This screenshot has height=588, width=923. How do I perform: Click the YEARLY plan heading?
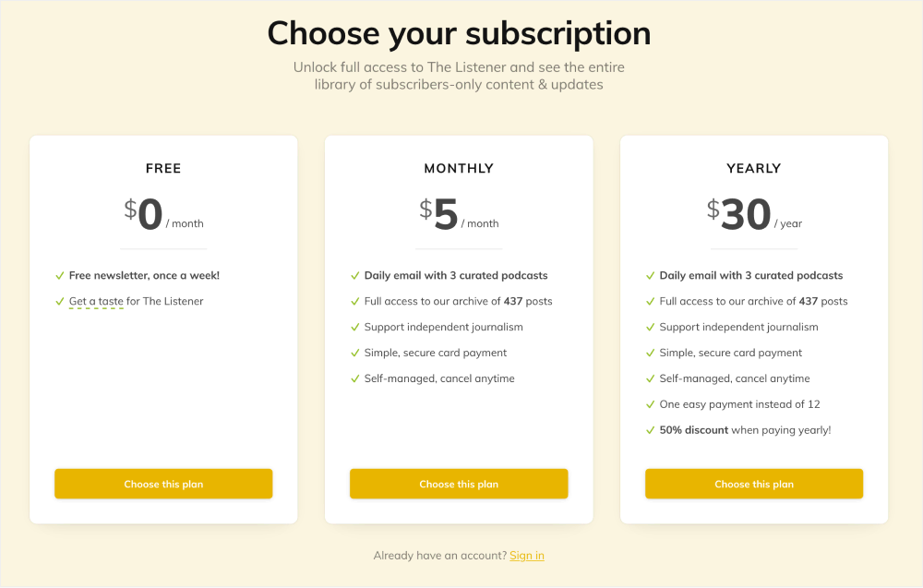[753, 168]
